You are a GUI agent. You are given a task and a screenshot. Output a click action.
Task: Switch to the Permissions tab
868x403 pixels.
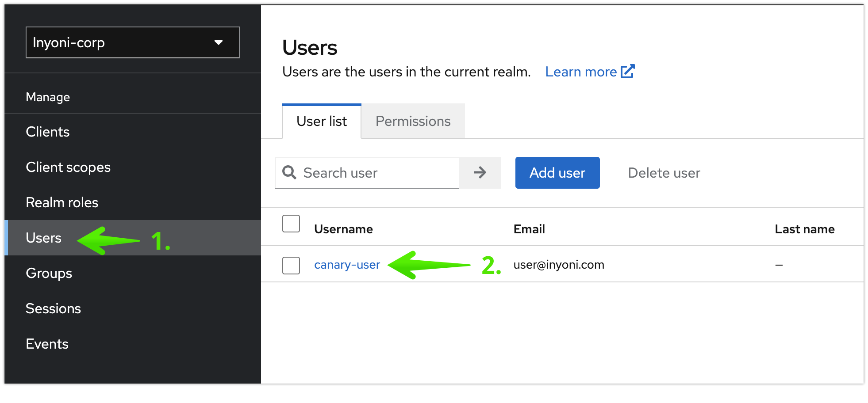tap(413, 121)
